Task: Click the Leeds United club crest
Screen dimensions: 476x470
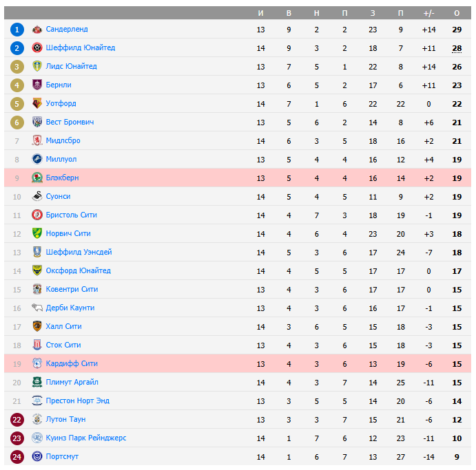Action: [x=37, y=67]
